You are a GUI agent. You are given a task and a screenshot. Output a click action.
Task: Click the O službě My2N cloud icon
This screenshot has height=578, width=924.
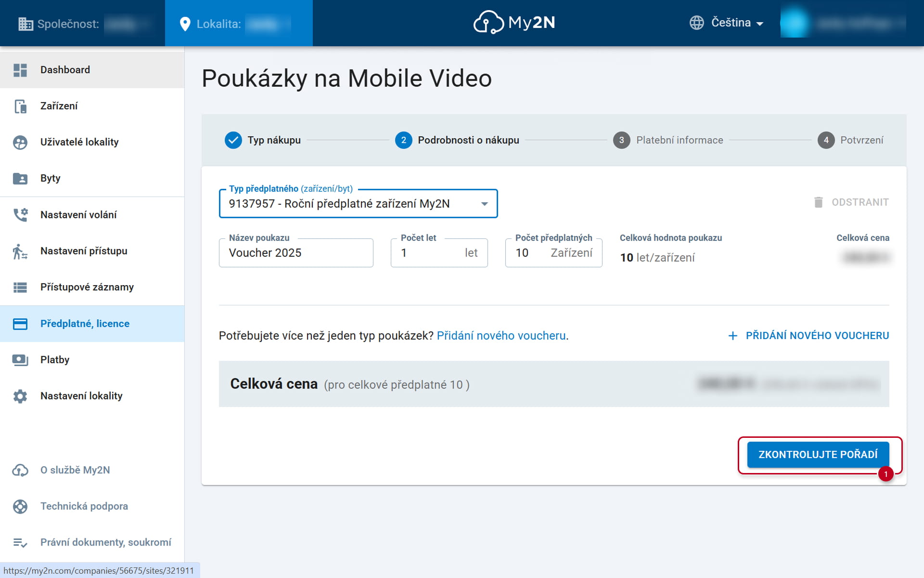click(x=20, y=470)
